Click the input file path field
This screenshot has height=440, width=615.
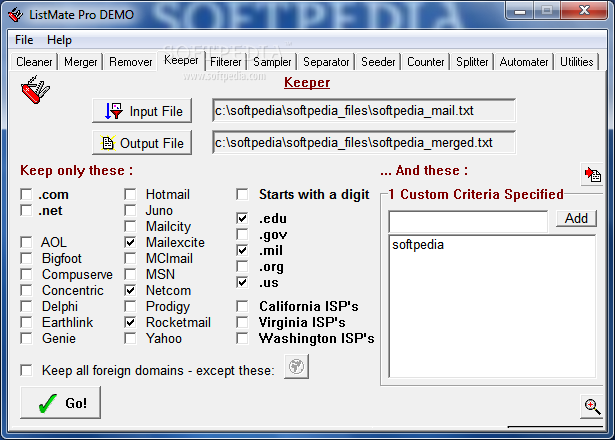pos(364,111)
